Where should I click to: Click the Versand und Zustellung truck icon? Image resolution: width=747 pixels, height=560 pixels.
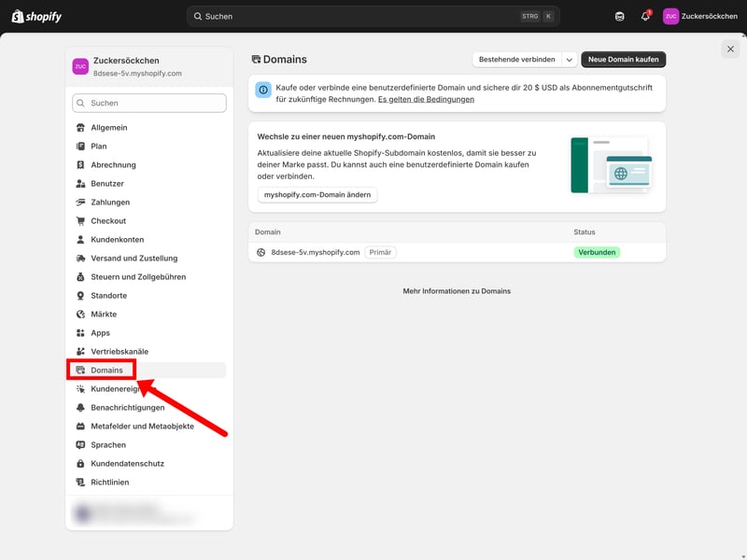[80, 259]
